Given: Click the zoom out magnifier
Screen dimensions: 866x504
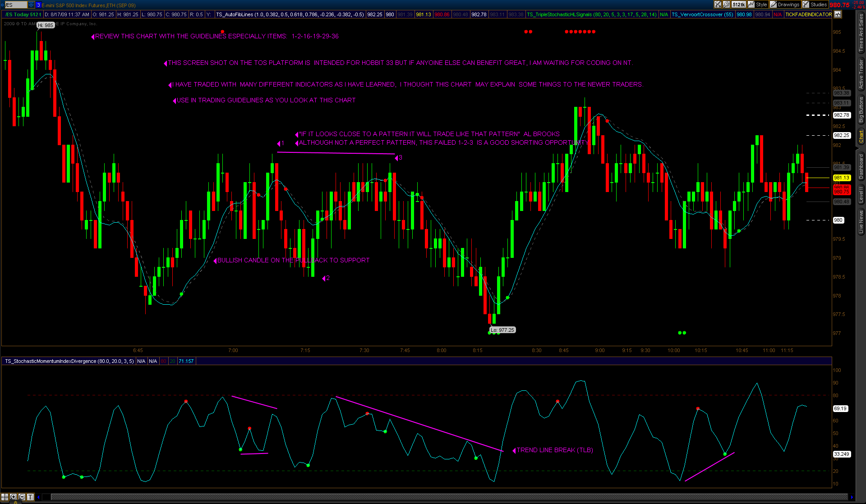Looking at the screenshot, I should click(22, 497).
